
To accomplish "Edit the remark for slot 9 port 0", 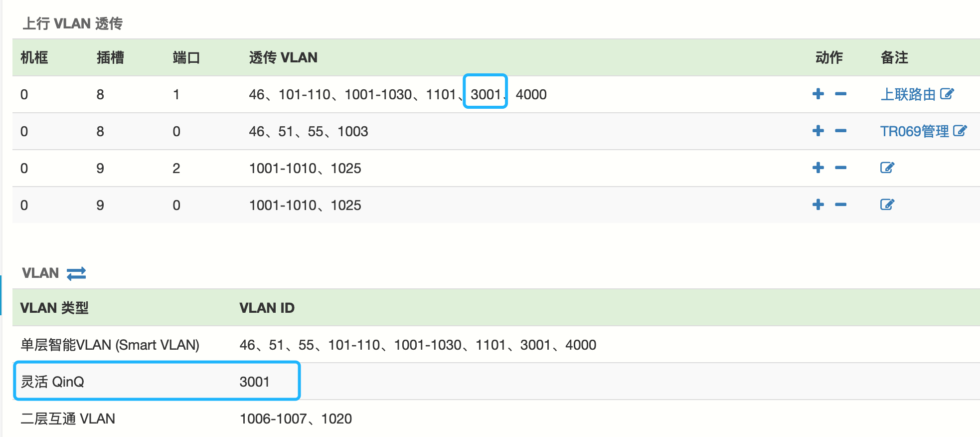I will [x=887, y=205].
